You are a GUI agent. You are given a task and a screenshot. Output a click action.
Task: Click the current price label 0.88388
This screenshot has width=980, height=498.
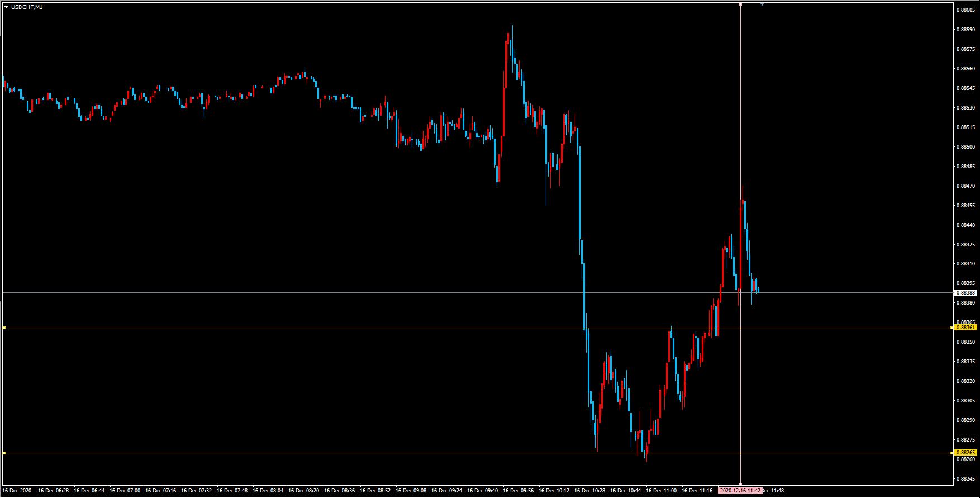click(965, 292)
